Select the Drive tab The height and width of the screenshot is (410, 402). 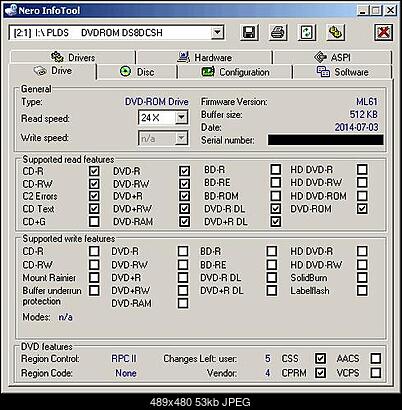click(53, 71)
